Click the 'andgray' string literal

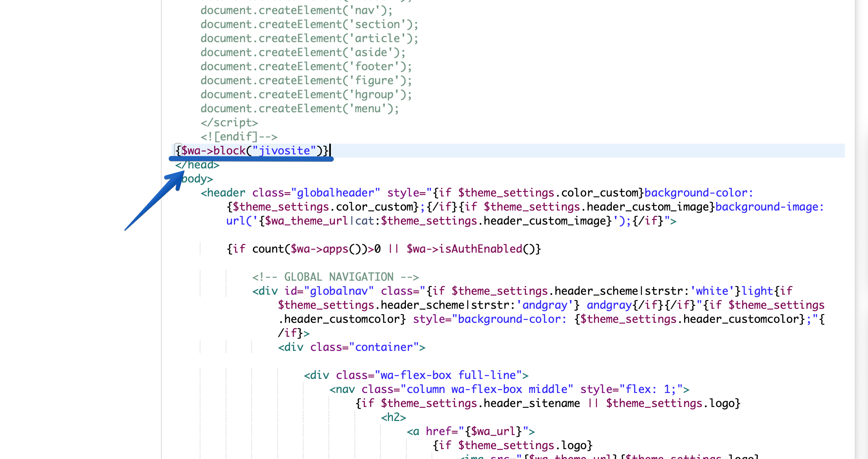pos(547,305)
